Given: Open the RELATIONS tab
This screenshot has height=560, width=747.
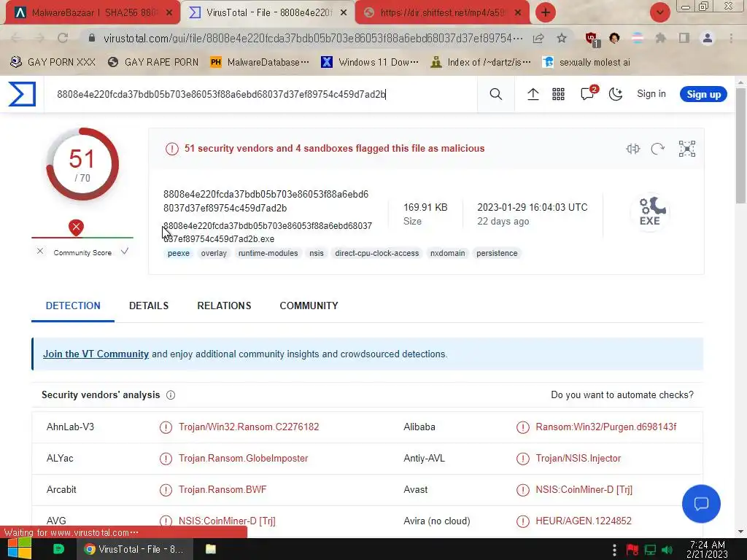Looking at the screenshot, I should [x=224, y=306].
